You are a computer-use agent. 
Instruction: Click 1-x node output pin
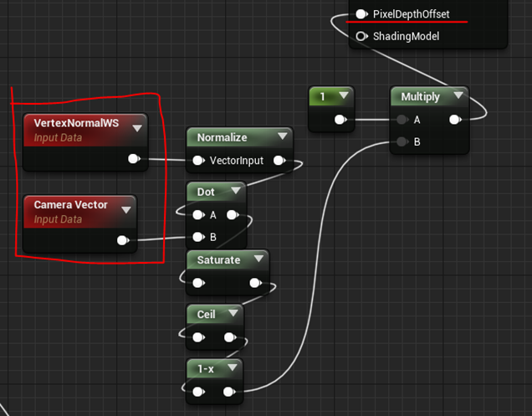[x=229, y=392]
